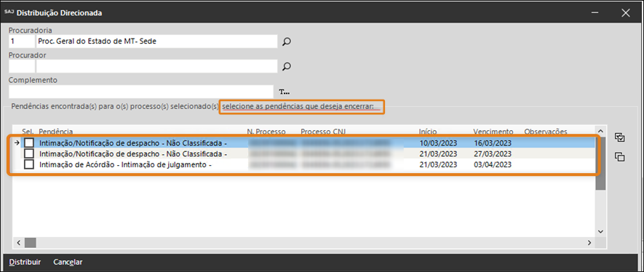Deselect all pendências using the uncheck-all icon
Screen dimensions: 644x272
click(620, 156)
